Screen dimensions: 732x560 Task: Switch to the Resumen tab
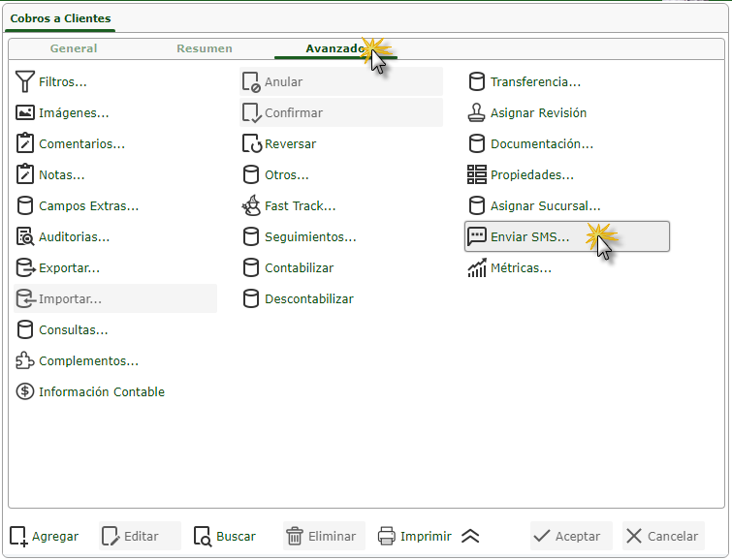click(205, 48)
